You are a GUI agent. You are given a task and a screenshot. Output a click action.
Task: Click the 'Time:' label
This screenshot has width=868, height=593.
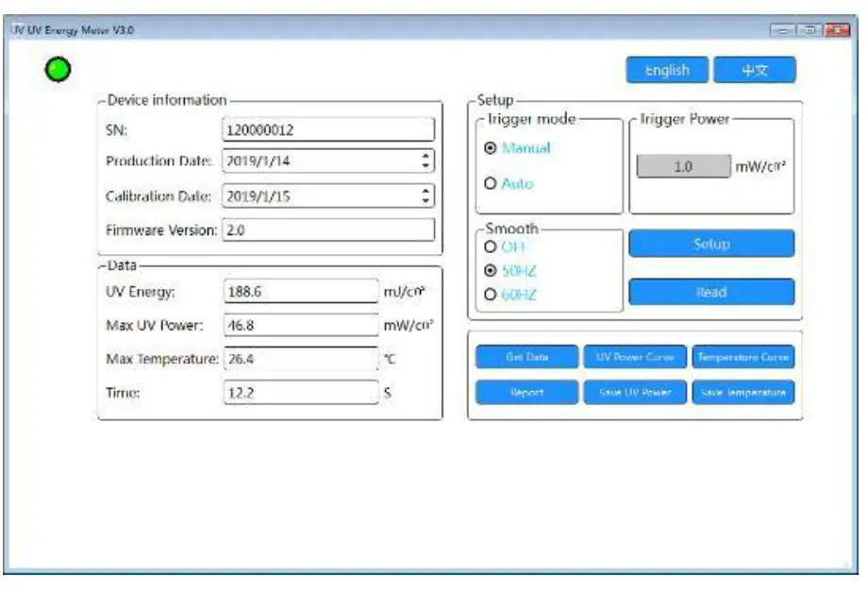click(x=123, y=393)
